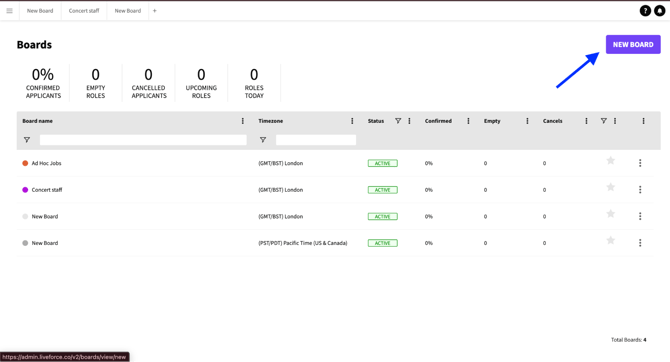Sort by the Timezone column header
The width and height of the screenshot is (670, 362).
270,121
